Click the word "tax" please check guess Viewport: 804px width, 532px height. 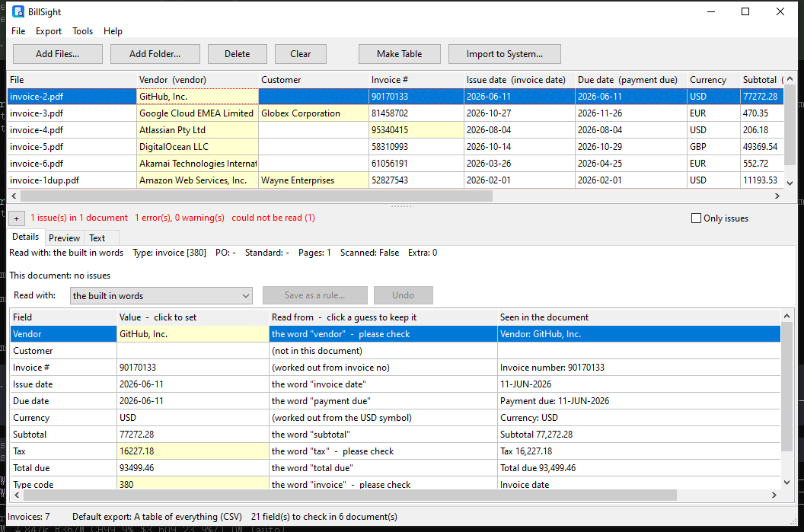tap(383, 451)
